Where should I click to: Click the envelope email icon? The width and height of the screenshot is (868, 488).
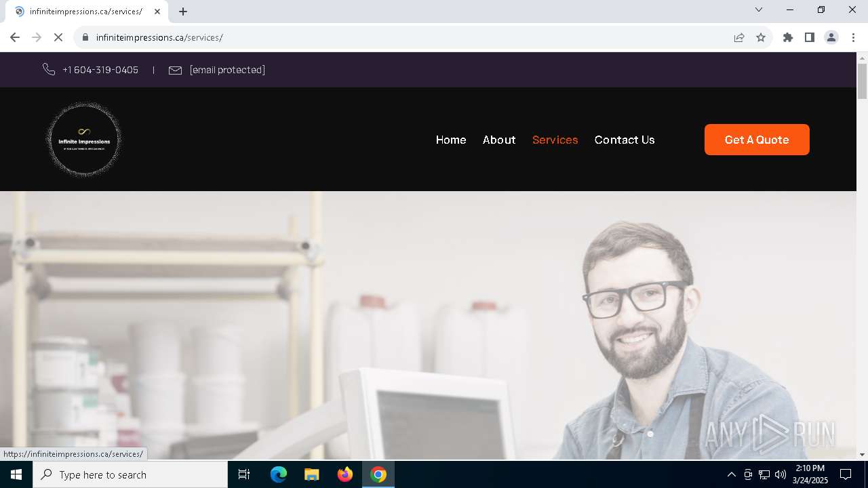point(175,70)
